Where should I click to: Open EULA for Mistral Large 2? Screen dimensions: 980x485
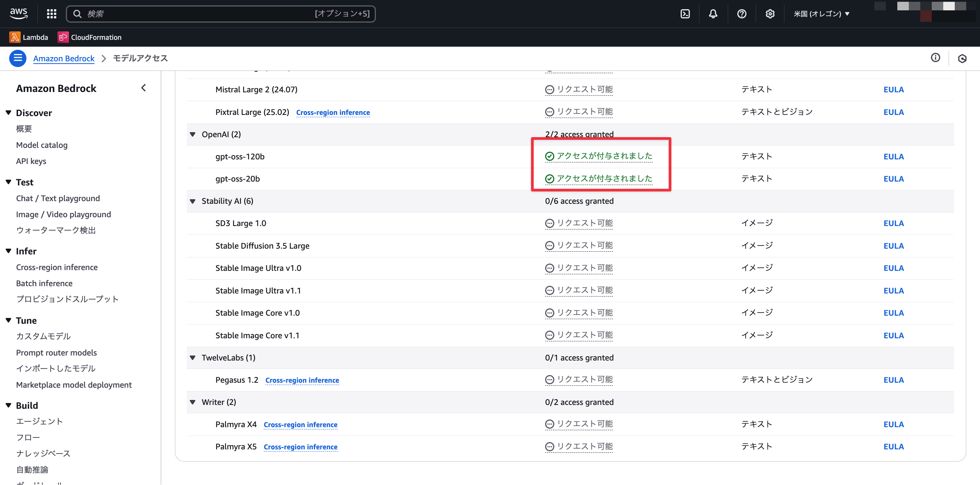(893, 90)
